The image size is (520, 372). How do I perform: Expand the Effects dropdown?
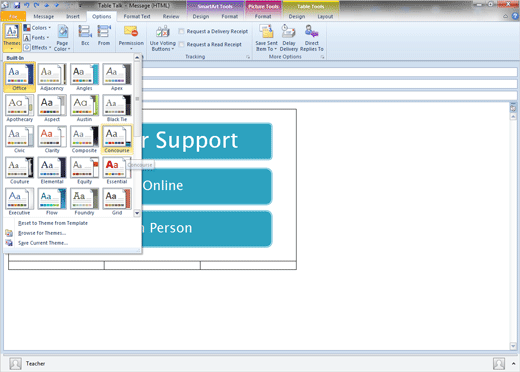point(37,48)
